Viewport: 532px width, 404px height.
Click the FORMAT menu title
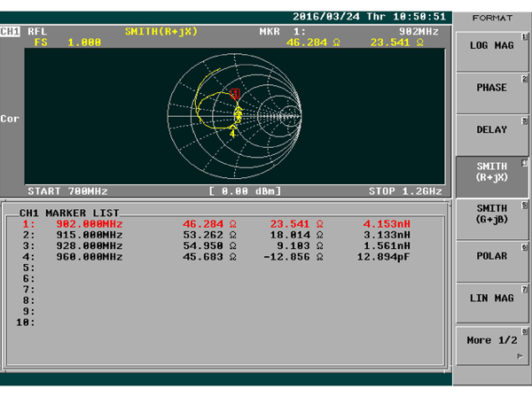click(492, 18)
